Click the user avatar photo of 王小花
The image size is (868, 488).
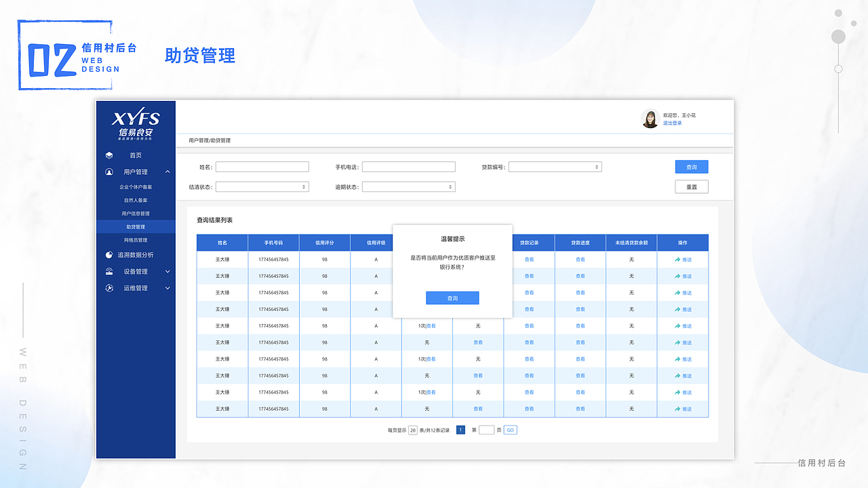650,119
